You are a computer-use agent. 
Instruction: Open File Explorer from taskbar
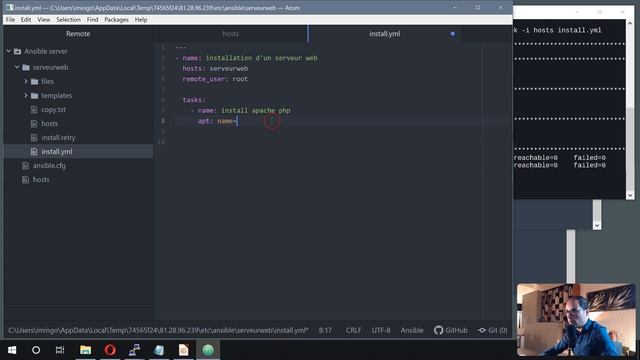click(85, 350)
